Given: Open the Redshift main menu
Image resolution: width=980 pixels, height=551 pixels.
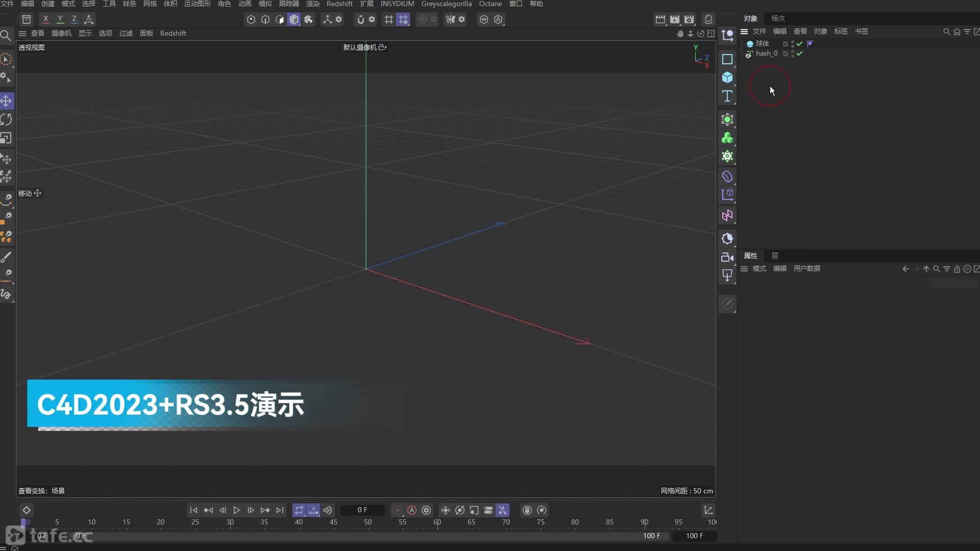Looking at the screenshot, I should click(x=339, y=4).
